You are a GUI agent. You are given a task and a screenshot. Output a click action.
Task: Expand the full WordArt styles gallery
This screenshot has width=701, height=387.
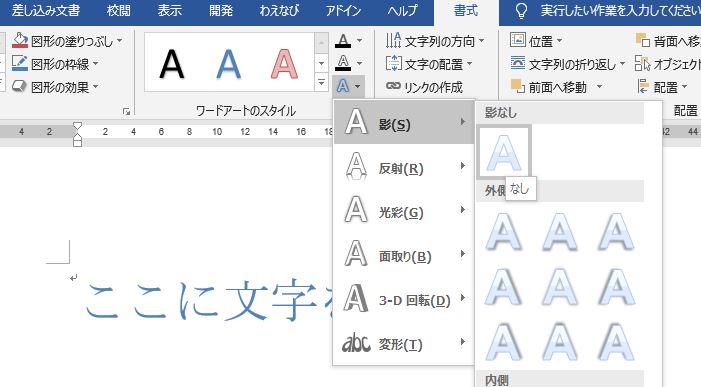(321, 82)
